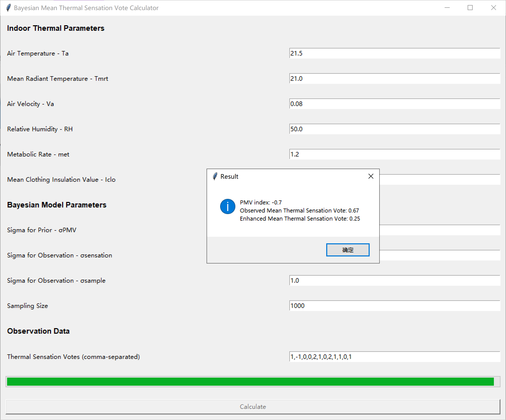Close the Result dialog with X
This screenshot has width=506, height=420.
pyautogui.click(x=371, y=176)
